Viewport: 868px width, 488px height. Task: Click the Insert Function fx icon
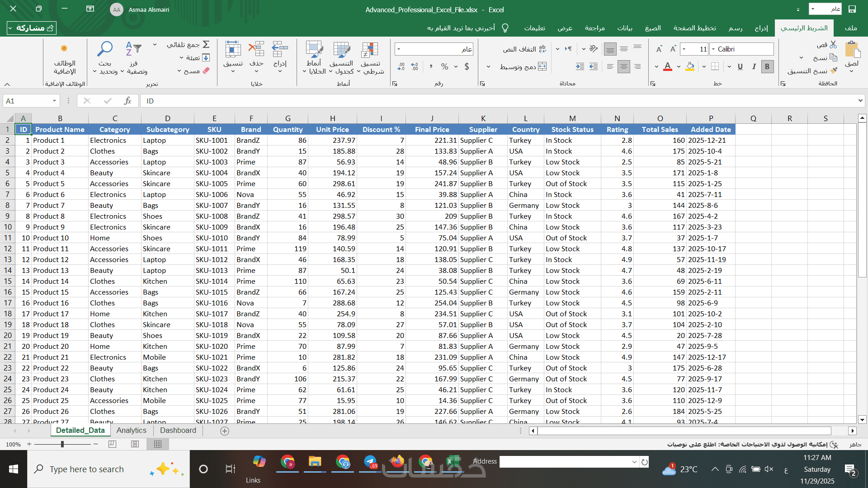128,101
